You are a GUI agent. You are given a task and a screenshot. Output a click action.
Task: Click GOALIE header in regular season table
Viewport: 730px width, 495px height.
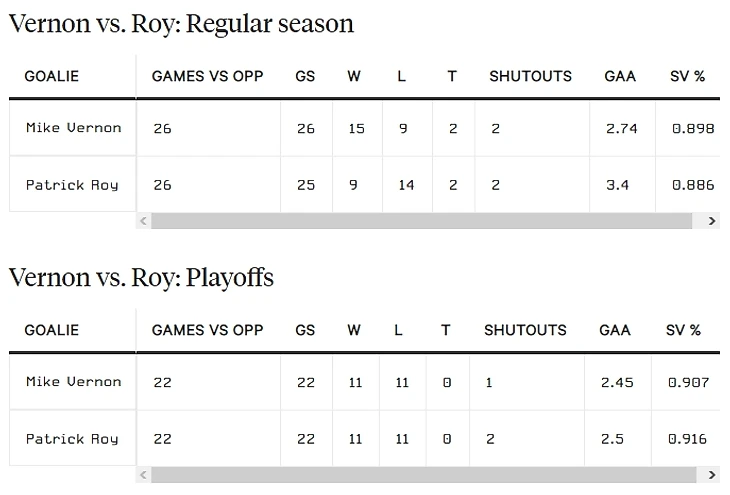pos(52,76)
